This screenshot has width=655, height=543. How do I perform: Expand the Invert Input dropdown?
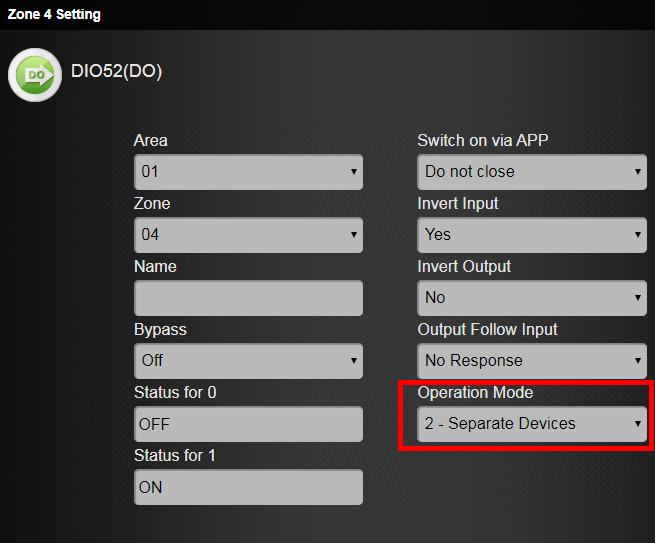pyautogui.click(x=531, y=235)
